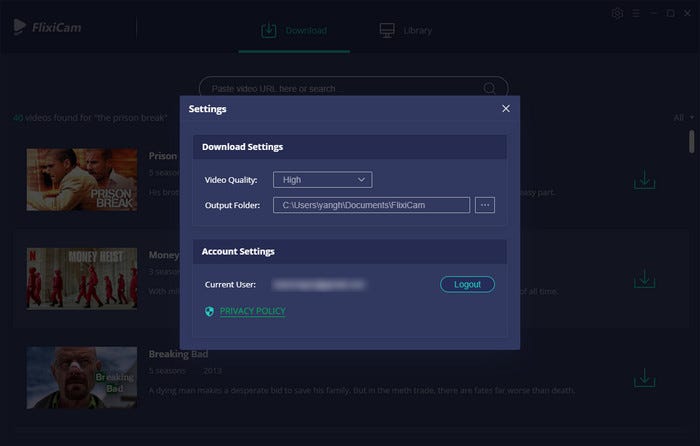Click the Output Folder path field
Image resolution: width=700 pixels, height=446 pixels.
point(371,205)
